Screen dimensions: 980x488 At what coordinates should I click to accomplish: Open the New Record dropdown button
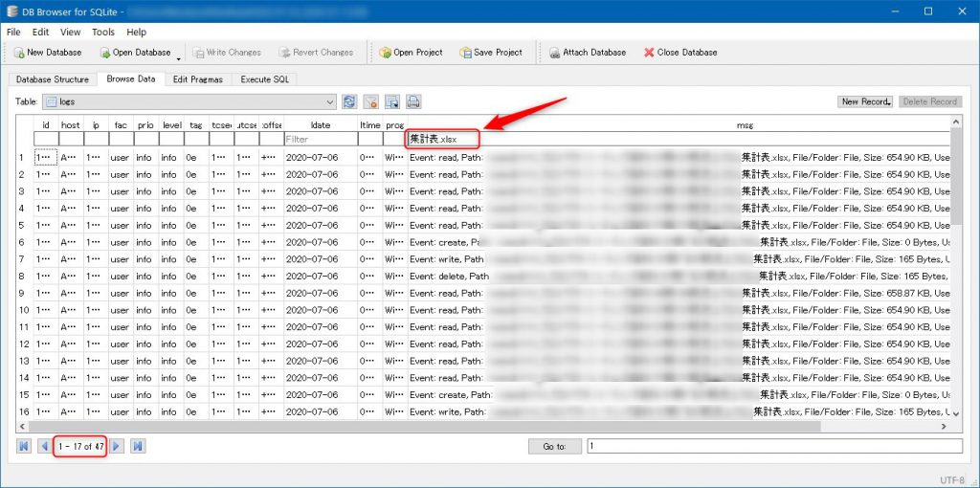864,101
